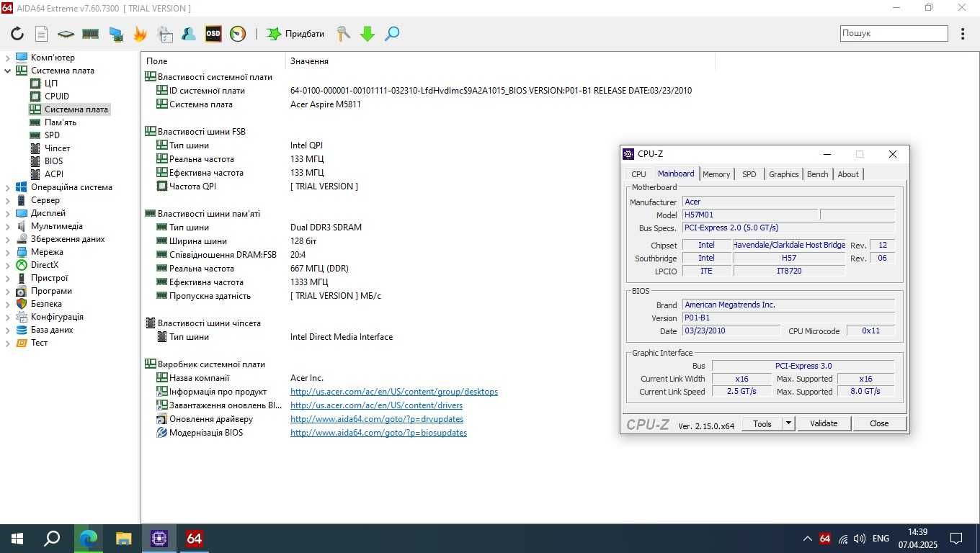
Task: Click the Значення column header
Action: pos(500,61)
